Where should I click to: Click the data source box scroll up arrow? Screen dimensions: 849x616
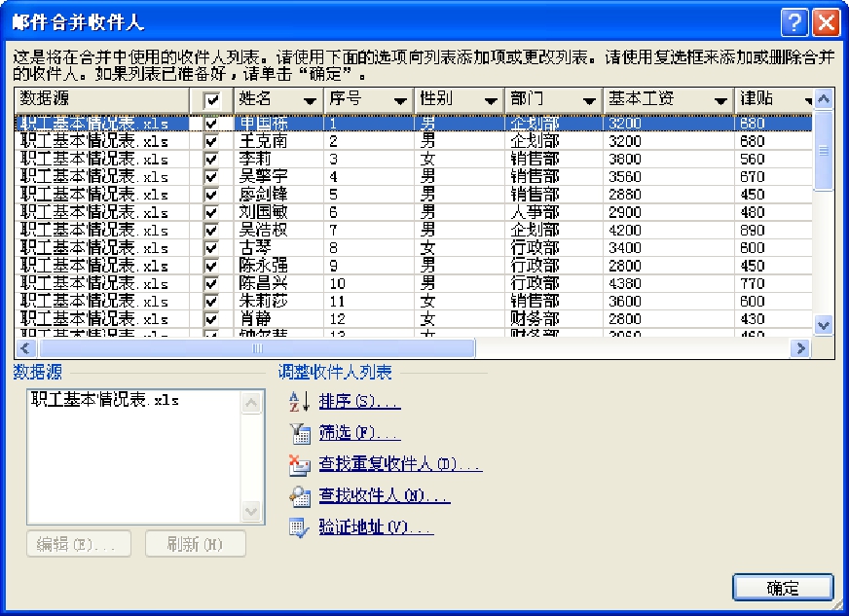point(252,403)
